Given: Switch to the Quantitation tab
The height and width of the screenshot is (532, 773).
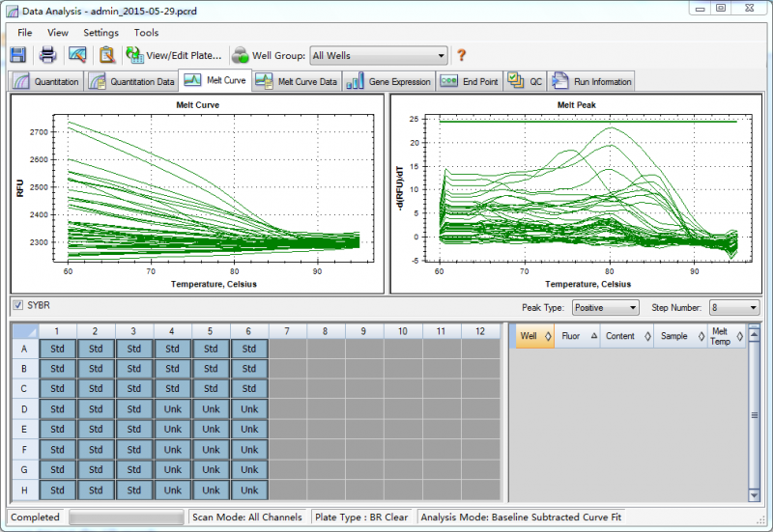Looking at the screenshot, I should (46, 82).
